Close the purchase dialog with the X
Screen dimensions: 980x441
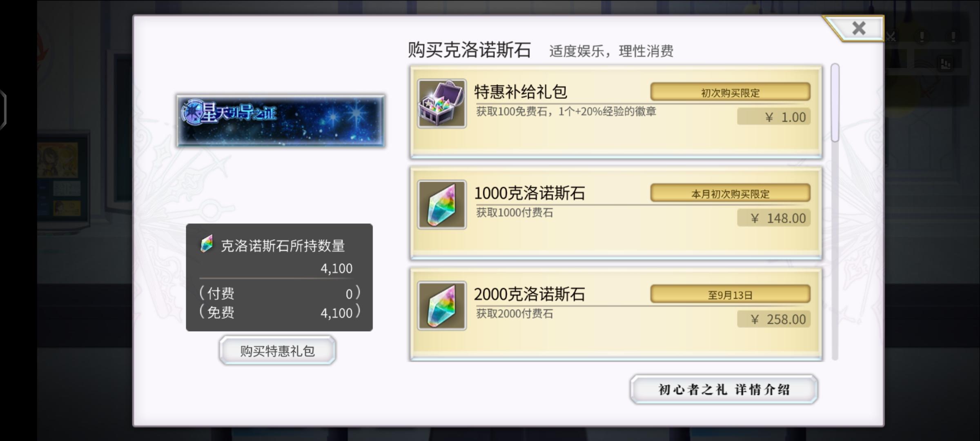859,28
